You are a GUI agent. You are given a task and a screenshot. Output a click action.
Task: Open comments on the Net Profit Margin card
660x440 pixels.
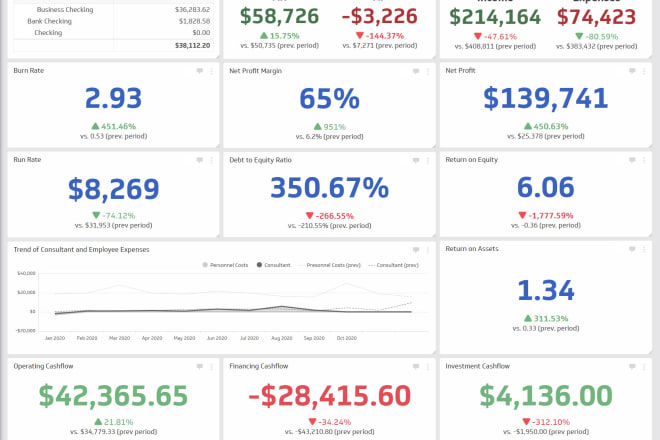pyautogui.click(x=416, y=71)
